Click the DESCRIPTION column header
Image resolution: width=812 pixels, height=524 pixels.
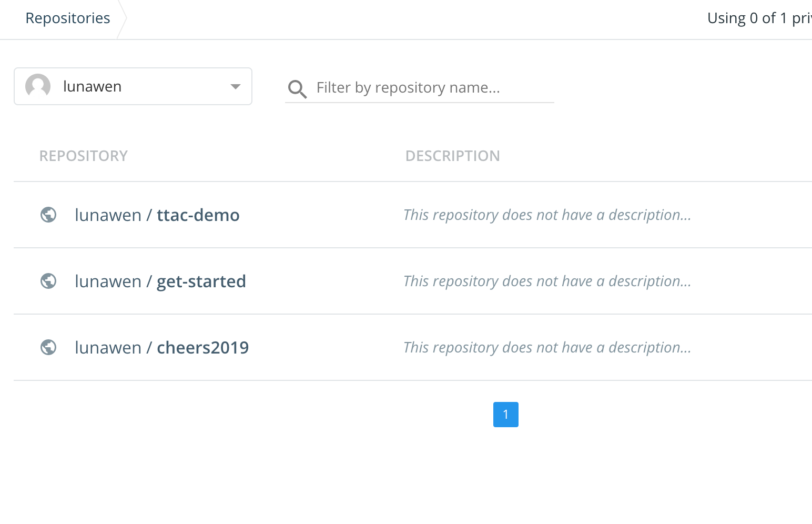(453, 156)
